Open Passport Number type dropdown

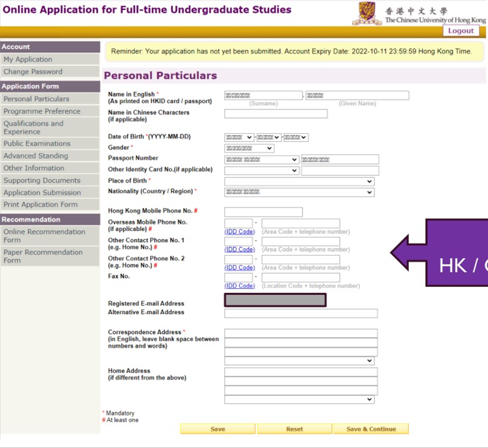(x=261, y=159)
